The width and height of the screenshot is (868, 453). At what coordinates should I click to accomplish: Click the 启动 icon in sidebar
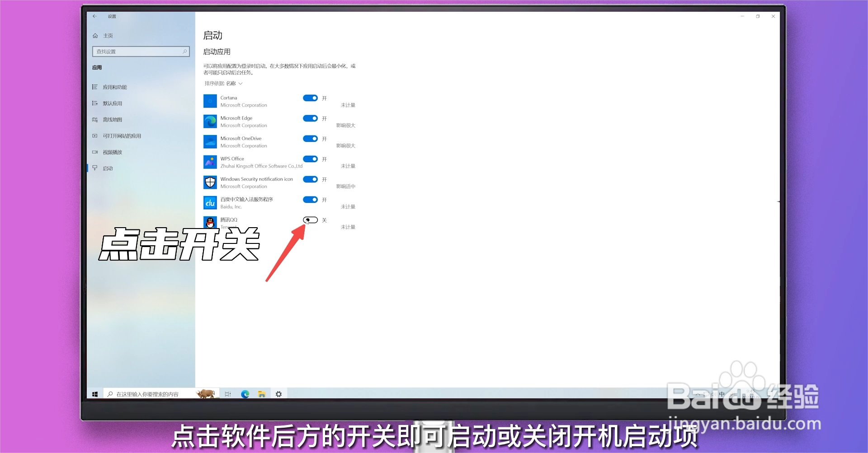95,168
